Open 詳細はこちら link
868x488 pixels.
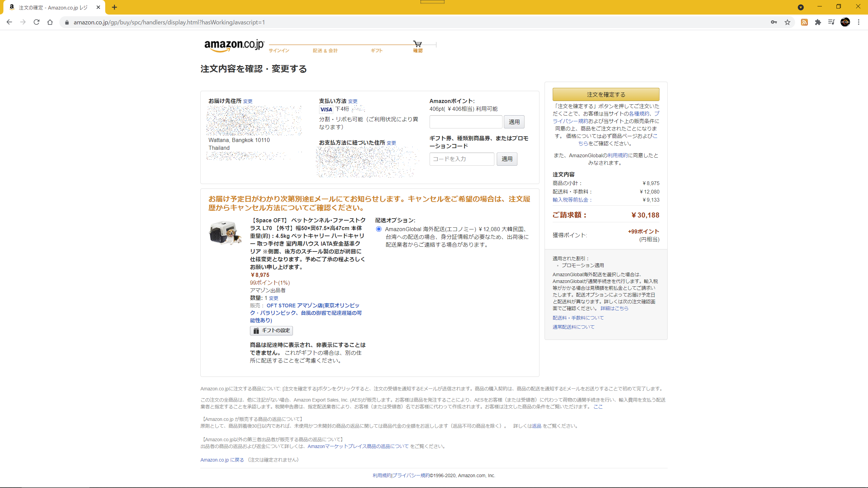pyautogui.click(x=614, y=308)
